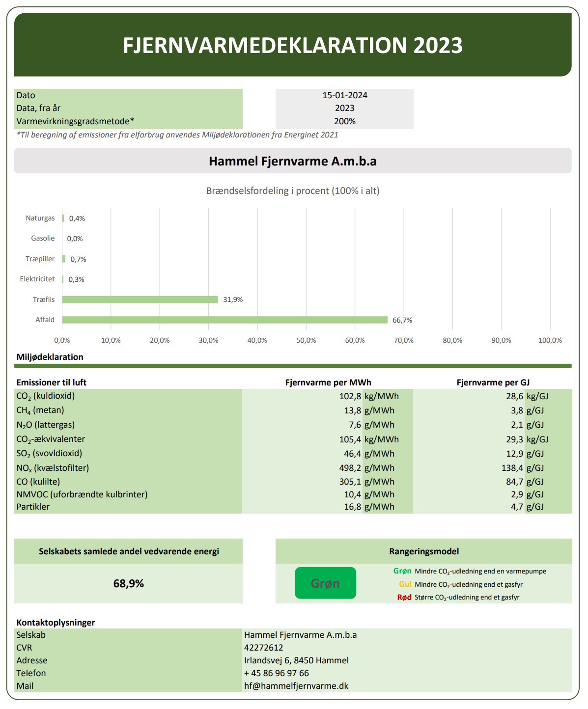Image resolution: width=588 pixels, height=709 pixels.
Task: Select the "50,0%" axis tick label
Action: point(306,340)
